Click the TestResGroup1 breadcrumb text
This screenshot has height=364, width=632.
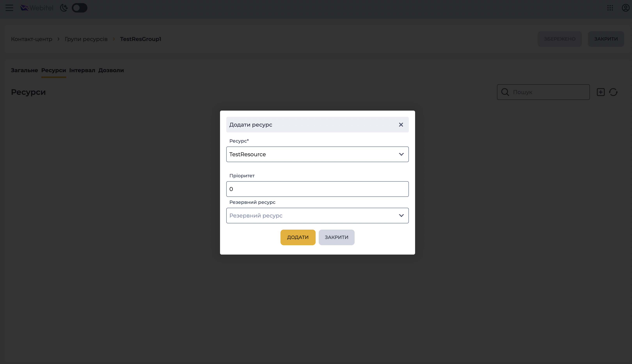click(140, 39)
